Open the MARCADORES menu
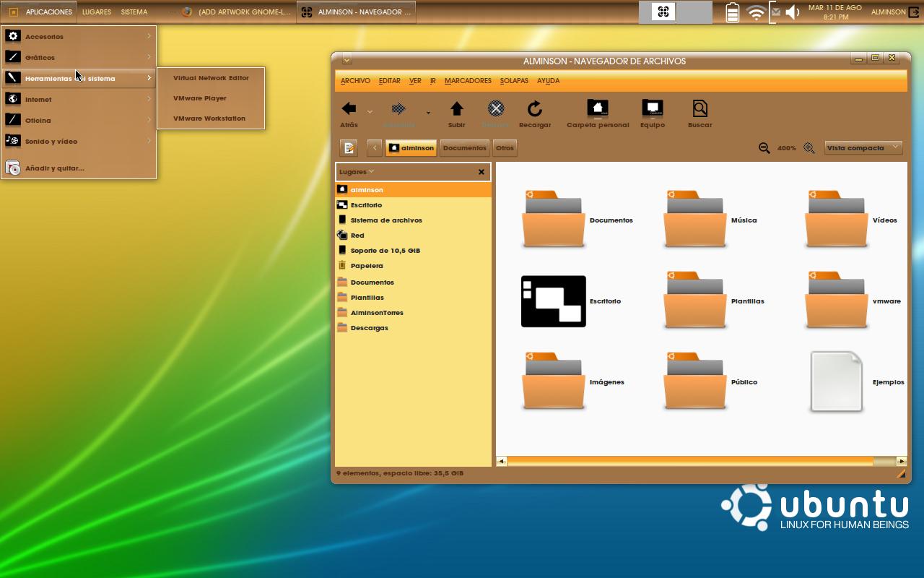 tap(468, 81)
